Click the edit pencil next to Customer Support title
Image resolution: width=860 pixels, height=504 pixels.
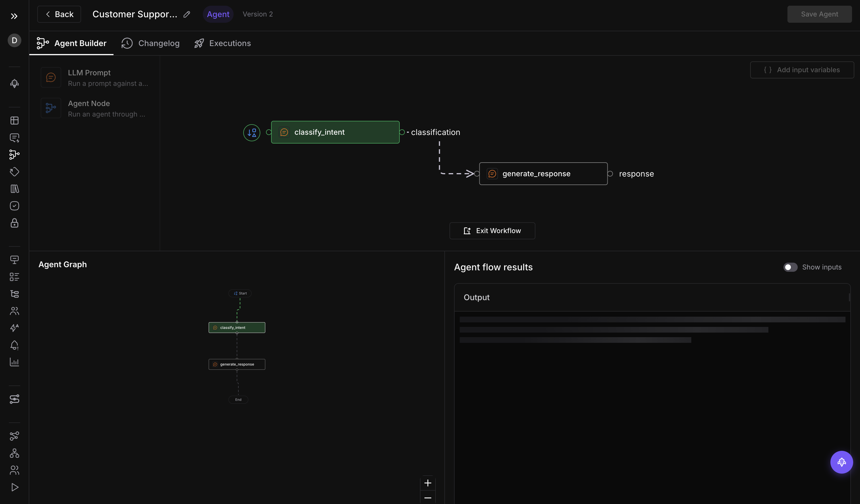pos(186,14)
